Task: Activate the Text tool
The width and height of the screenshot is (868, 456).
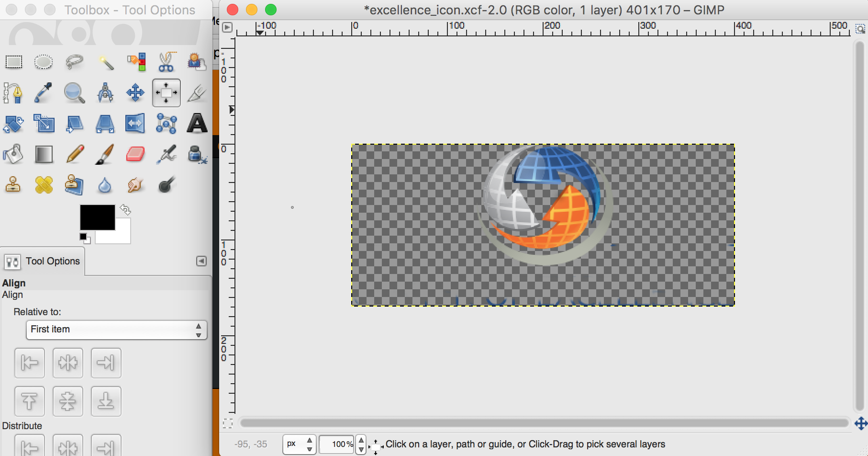Action: point(197,124)
